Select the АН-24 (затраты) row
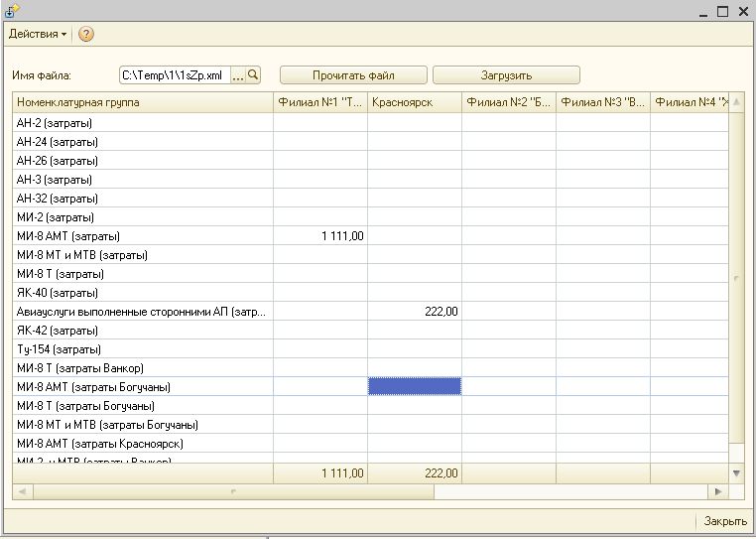 [x=370, y=141]
